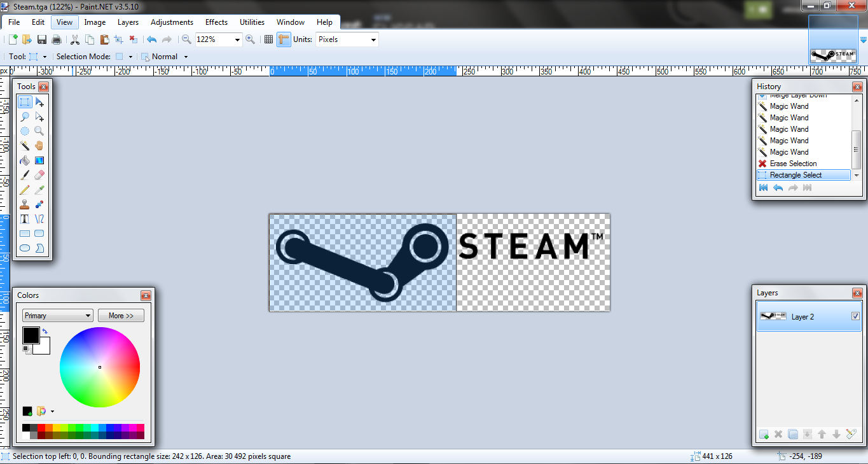868x464 pixels.
Task: Select the Paint Bucket tool
Action: [25, 160]
